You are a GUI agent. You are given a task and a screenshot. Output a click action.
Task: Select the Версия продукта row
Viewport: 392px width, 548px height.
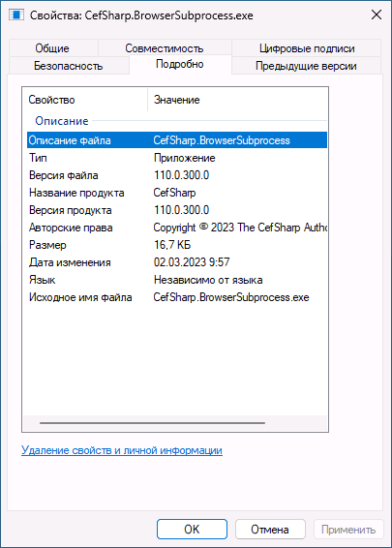(x=177, y=210)
